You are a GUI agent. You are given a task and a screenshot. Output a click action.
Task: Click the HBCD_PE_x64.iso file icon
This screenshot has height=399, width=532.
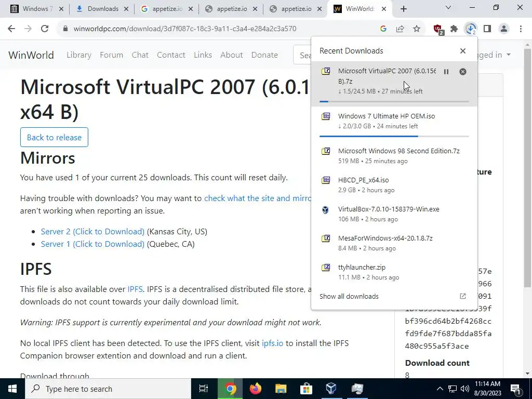[x=326, y=180]
